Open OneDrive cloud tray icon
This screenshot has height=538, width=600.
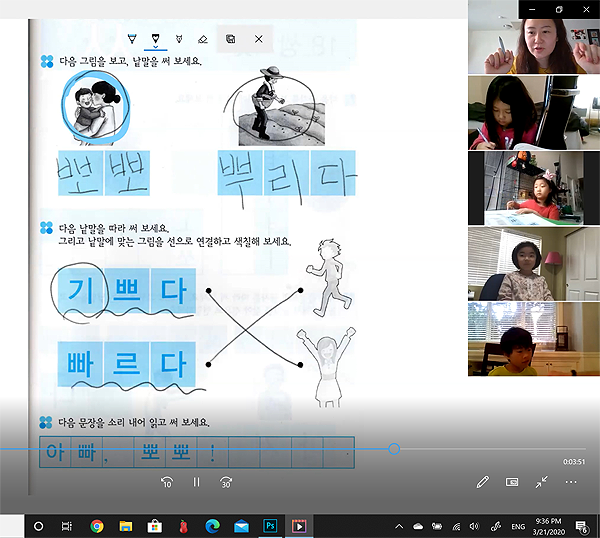tap(418, 527)
